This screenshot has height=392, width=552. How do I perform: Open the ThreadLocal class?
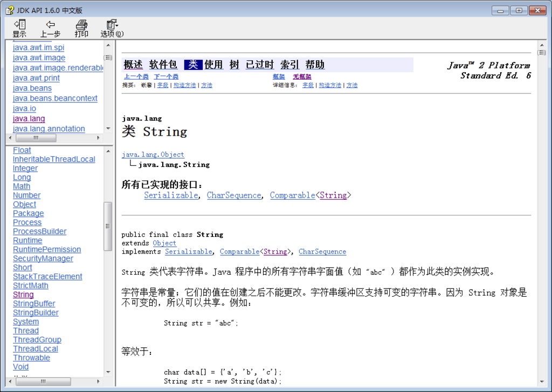pyautogui.click(x=36, y=349)
